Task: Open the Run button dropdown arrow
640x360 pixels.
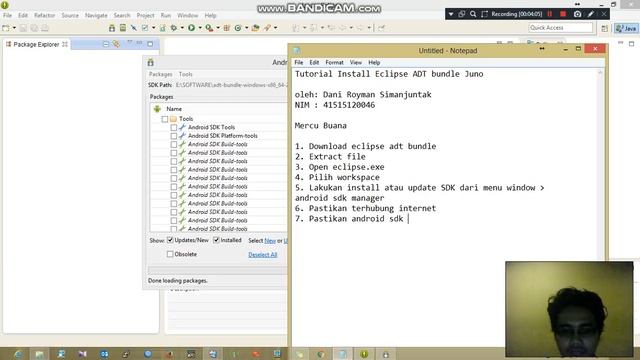Action: 200,28
